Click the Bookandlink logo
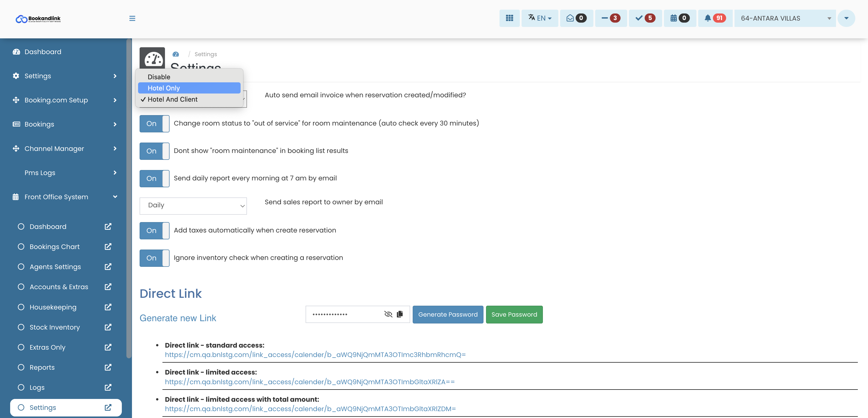Image resolution: width=868 pixels, height=418 pixels. click(x=38, y=19)
